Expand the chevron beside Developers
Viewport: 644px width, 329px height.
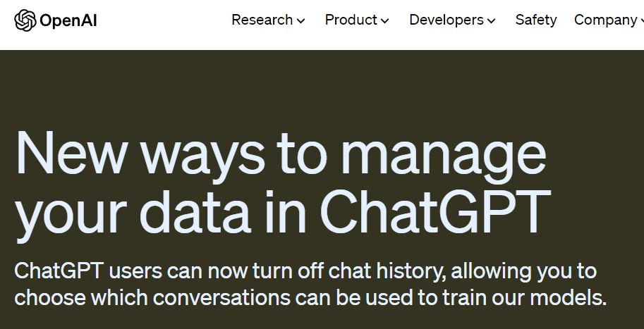point(491,21)
